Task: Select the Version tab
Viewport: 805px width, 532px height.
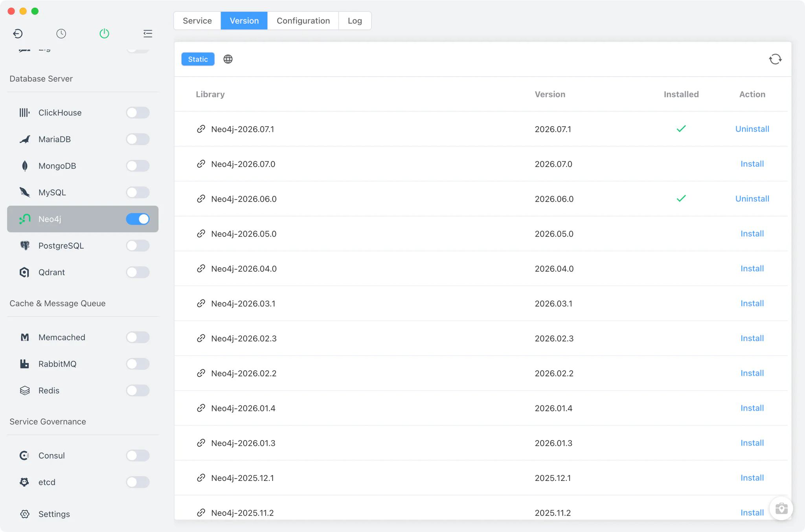Action: click(244, 21)
